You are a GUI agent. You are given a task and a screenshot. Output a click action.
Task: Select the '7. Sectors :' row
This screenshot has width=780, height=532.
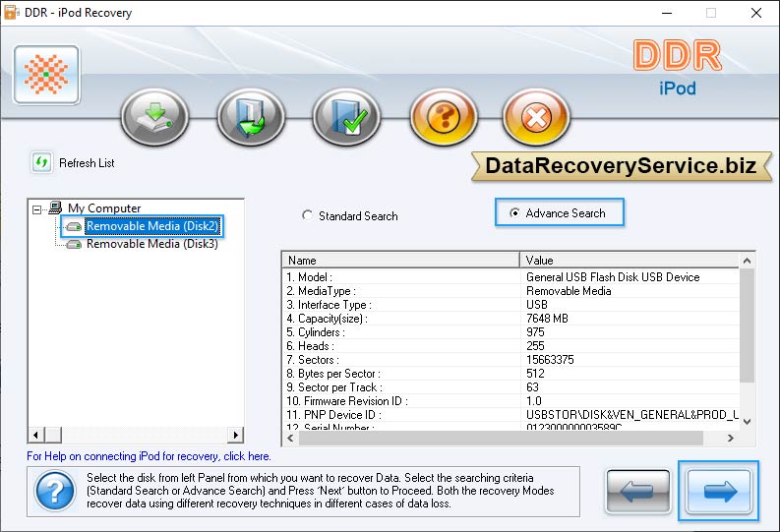(510, 360)
